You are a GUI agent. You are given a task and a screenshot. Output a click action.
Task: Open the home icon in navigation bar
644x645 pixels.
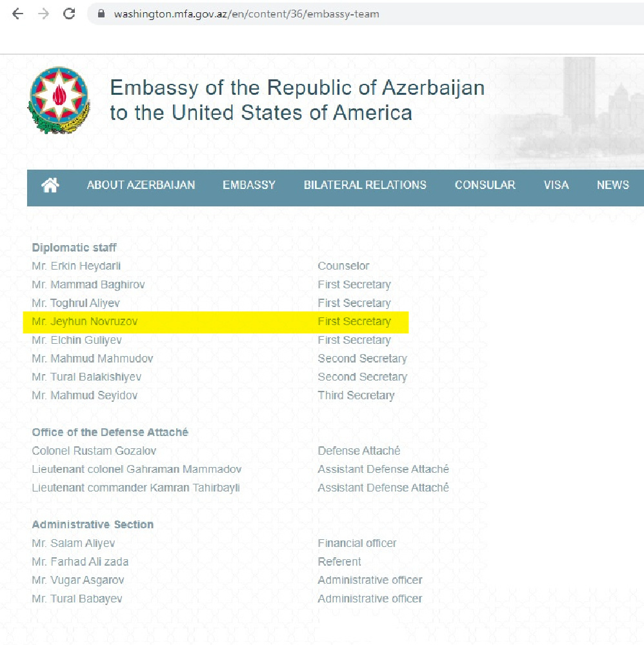tap(50, 185)
